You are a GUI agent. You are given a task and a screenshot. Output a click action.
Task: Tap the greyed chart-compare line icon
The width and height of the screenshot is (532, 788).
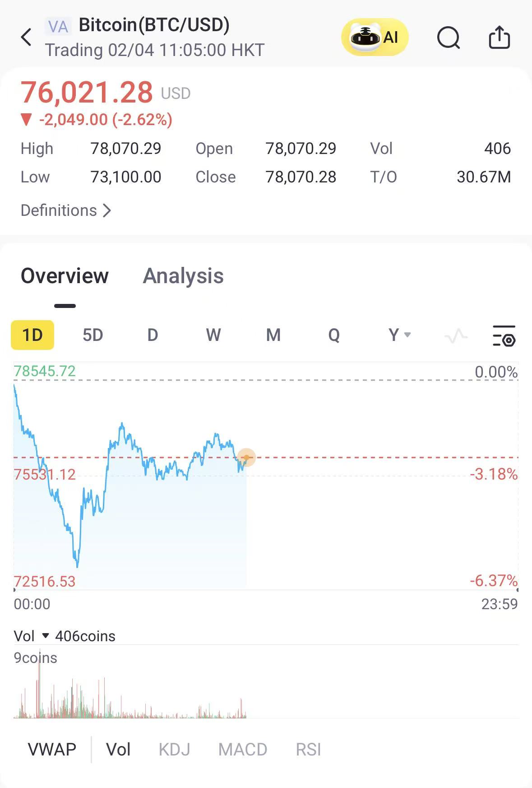click(x=456, y=336)
